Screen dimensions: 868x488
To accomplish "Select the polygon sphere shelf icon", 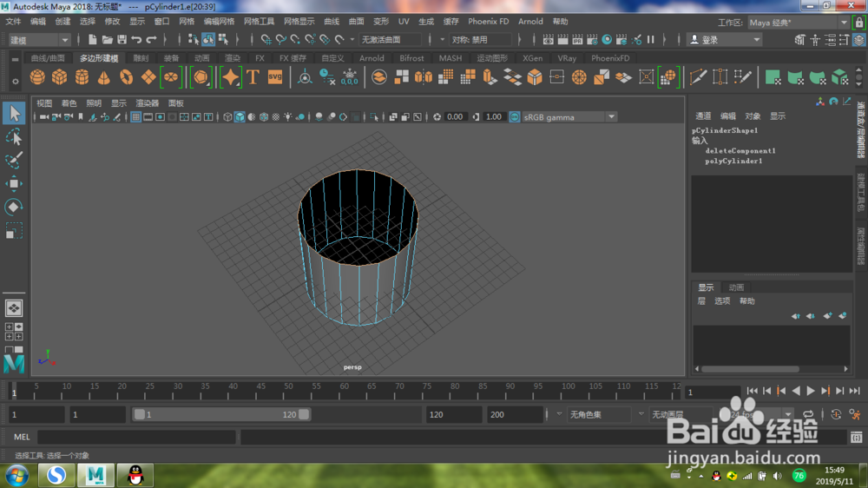I will tap(37, 77).
